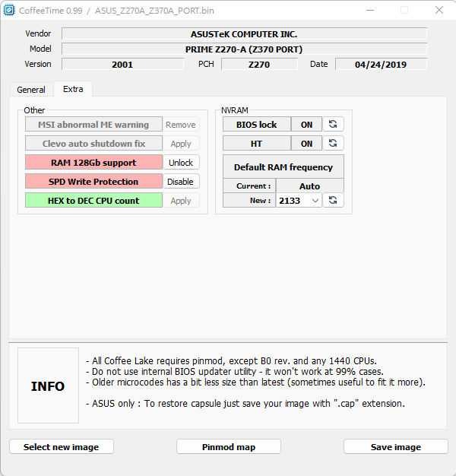
Task: Click the red RAM 128Gb support label
Action: click(93, 163)
